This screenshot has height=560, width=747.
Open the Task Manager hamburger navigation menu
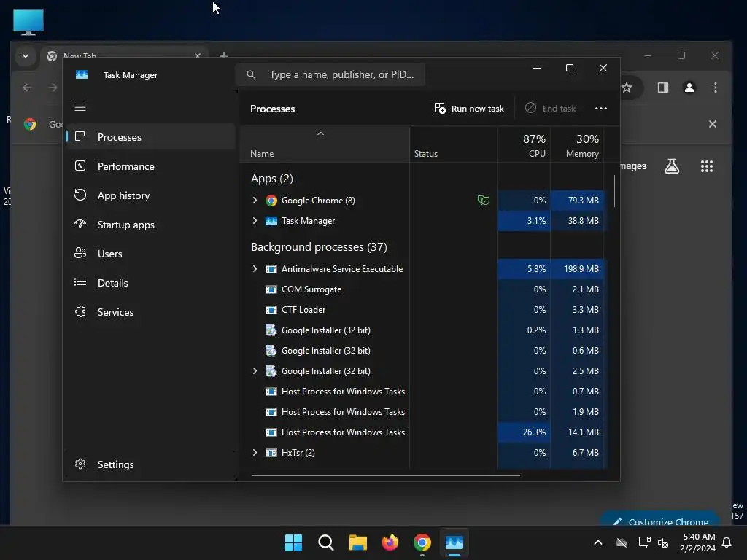[80, 107]
